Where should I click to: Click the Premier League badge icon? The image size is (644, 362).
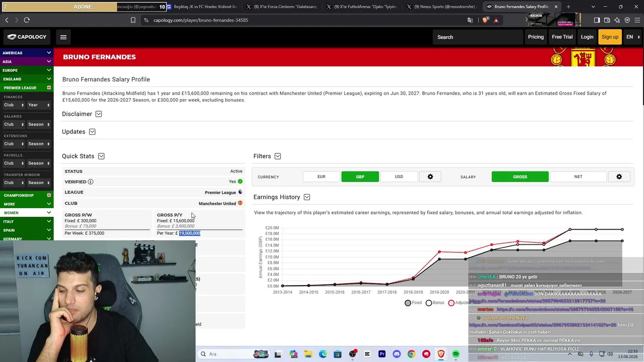click(240, 192)
